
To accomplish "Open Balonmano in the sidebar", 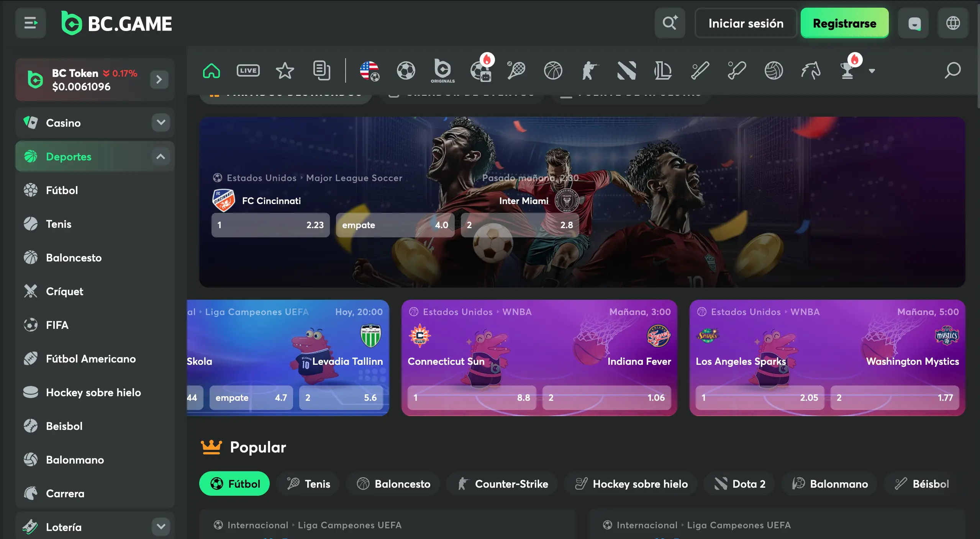I will click(x=95, y=460).
